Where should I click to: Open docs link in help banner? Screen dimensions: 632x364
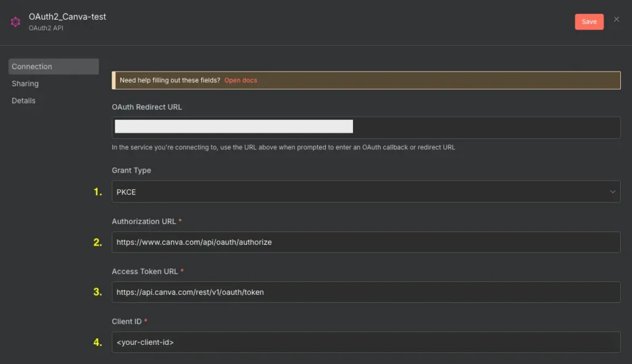[x=241, y=80]
